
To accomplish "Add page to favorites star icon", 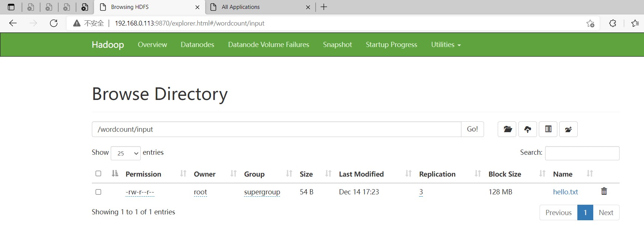I will point(590,23).
